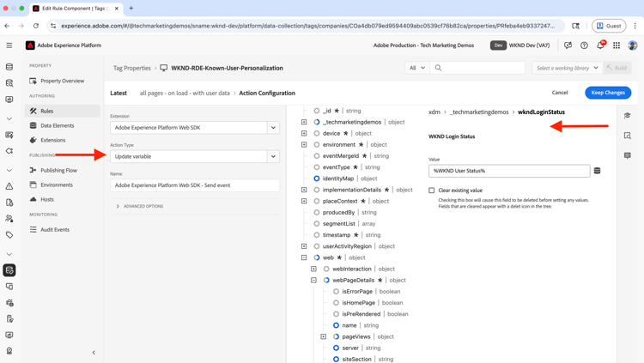644x363 pixels.
Task: Open the user profile avatar
Action: (x=633, y=45)
